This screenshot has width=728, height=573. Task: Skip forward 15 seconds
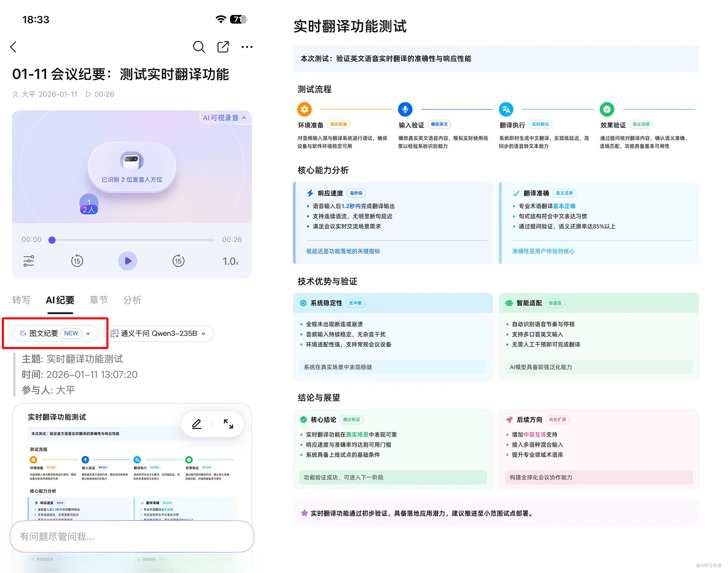pos(178,261)
